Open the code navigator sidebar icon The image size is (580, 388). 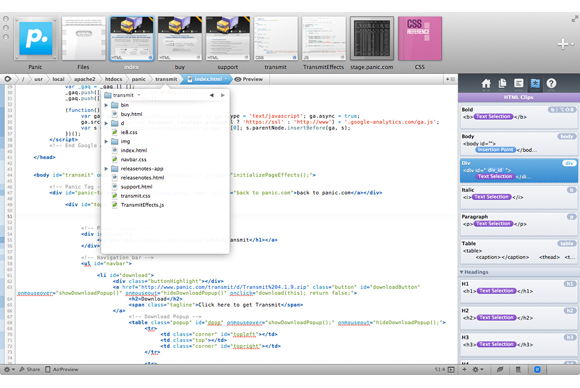click(x=519, y=84)
